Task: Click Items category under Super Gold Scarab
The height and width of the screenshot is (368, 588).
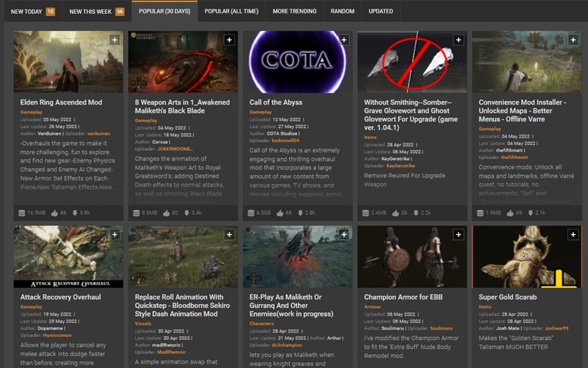Action: coord(485,307)
